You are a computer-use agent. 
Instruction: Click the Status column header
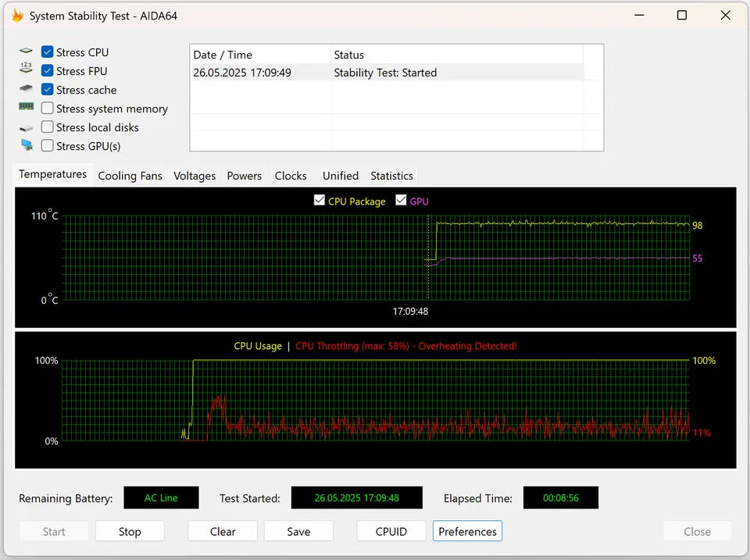(457, 55)
